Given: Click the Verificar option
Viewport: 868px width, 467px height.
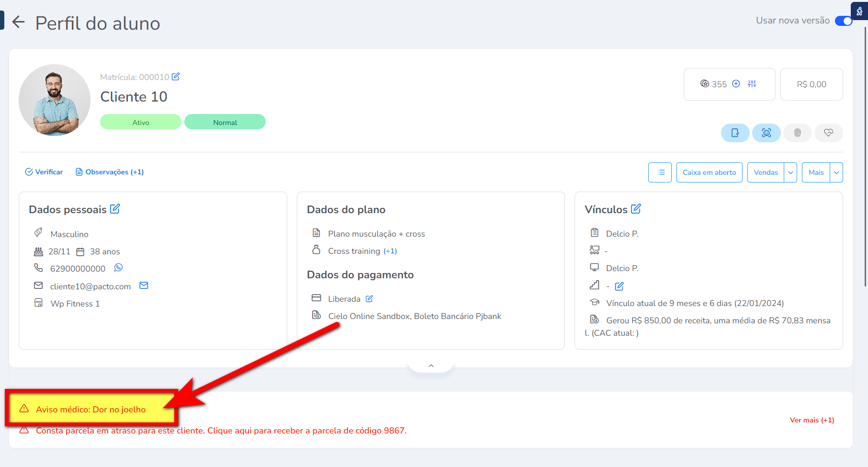Looking at the screenshot, I should pos(44,172).
